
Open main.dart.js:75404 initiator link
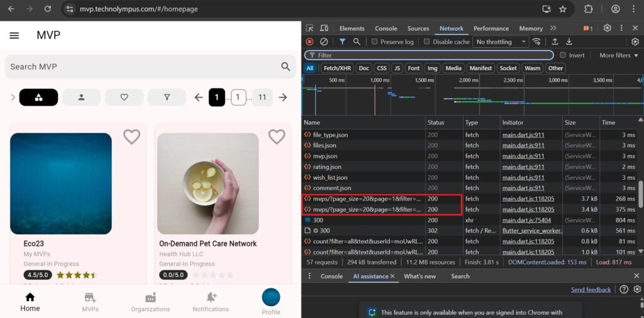coord(526,220)
